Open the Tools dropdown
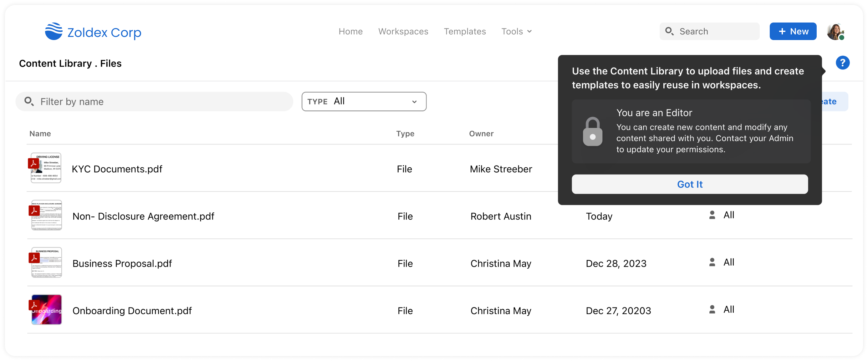The image size is (868, 361). click(x=516, y=31)
